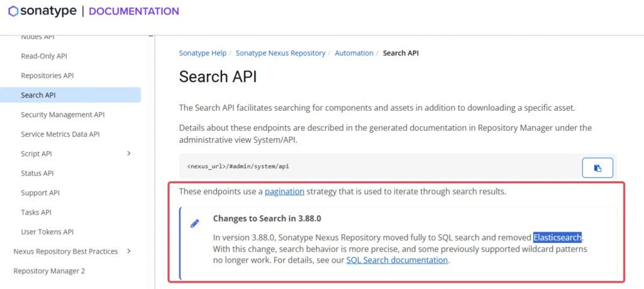Image resolution: width=644 pixels, height=289 pixels.
Task: Click the Sonatype hexagon logo
Action: [13, 11]
